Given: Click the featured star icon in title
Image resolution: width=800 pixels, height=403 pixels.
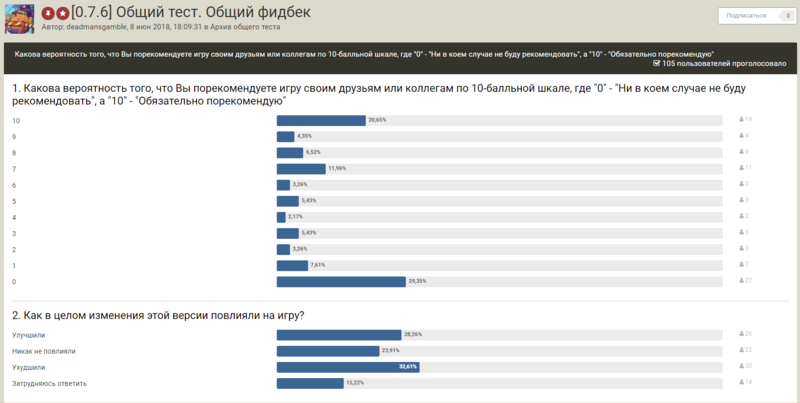Looking at the screenshot, I should pyautogui.click(x=62, y=13).
